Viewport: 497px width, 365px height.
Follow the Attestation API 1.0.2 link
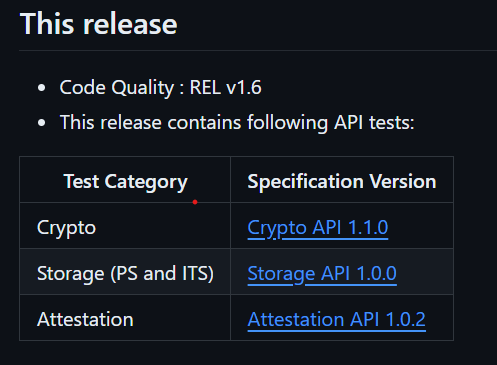337,320
